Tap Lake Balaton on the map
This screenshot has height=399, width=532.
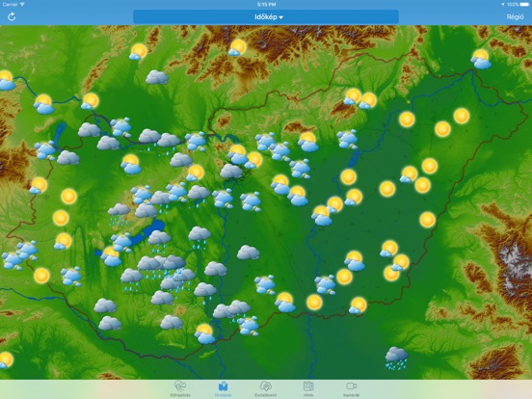[x=146, y=231]
